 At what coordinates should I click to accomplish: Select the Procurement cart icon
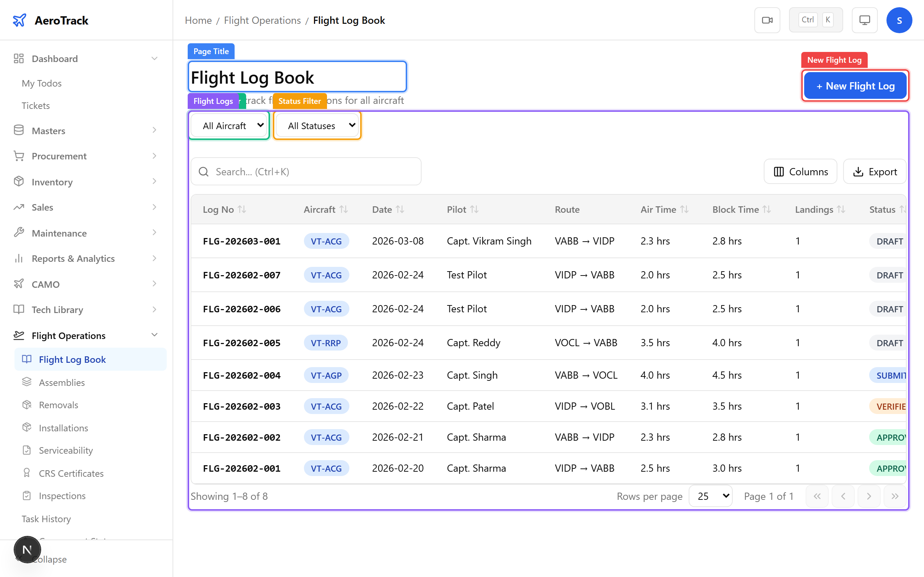pos(18,156)
